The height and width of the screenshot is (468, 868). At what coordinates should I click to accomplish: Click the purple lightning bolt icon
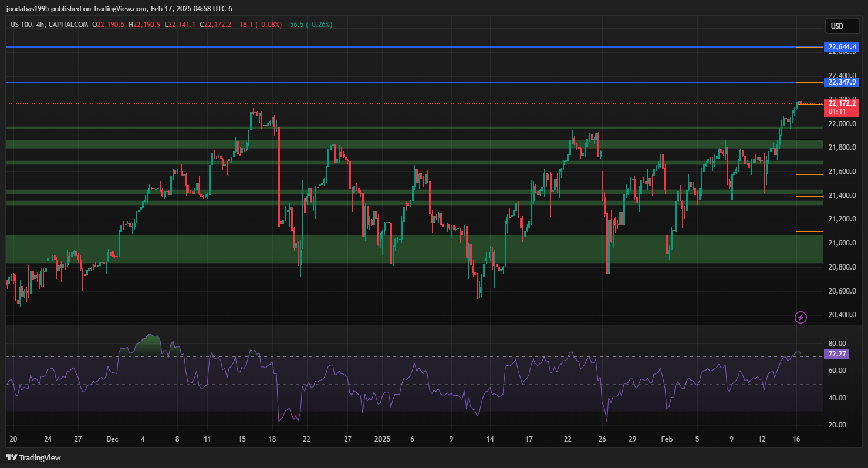tap(801, 318)
